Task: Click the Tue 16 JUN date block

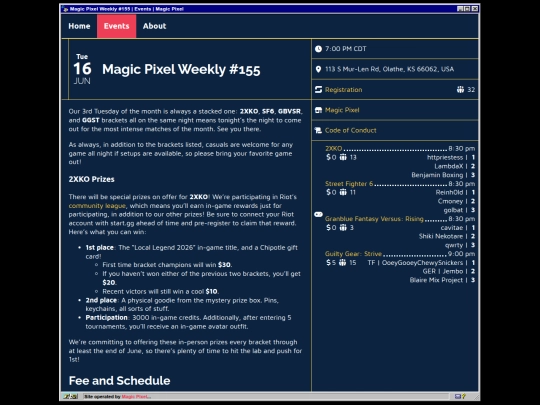Action: point(82,69)
